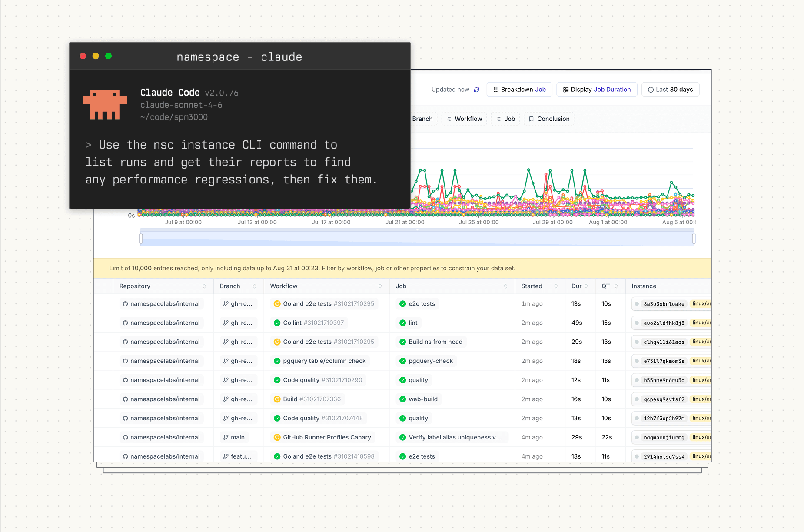Viewport: 804px width, 532px height.
Task: Click instance 8a3u36brloake
Action: [664, 304]
